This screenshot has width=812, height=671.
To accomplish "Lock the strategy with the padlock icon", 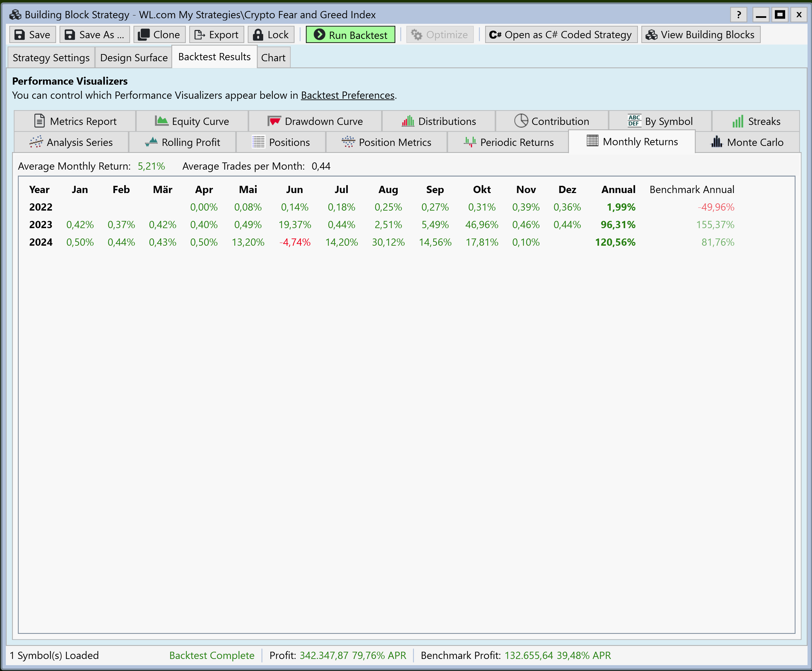I will (258, 35).
